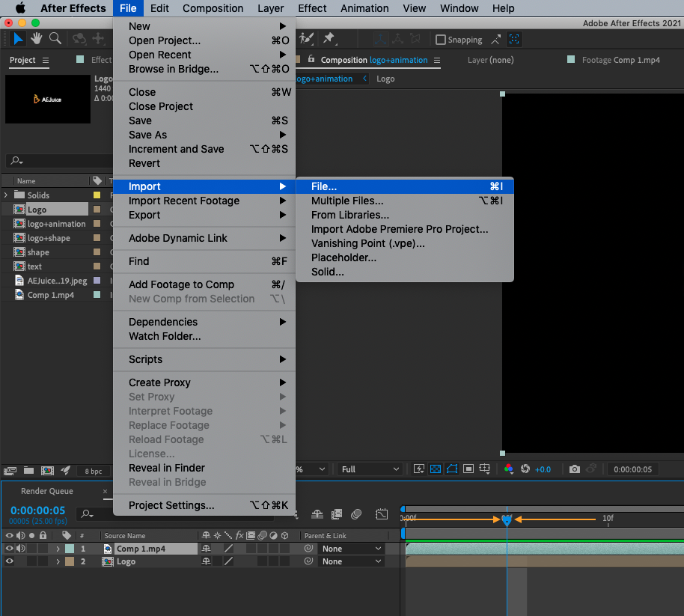Expand the Solids folder
Viewport: 684px width, 616px height.
pyautogui.click(x=7, y=195)
